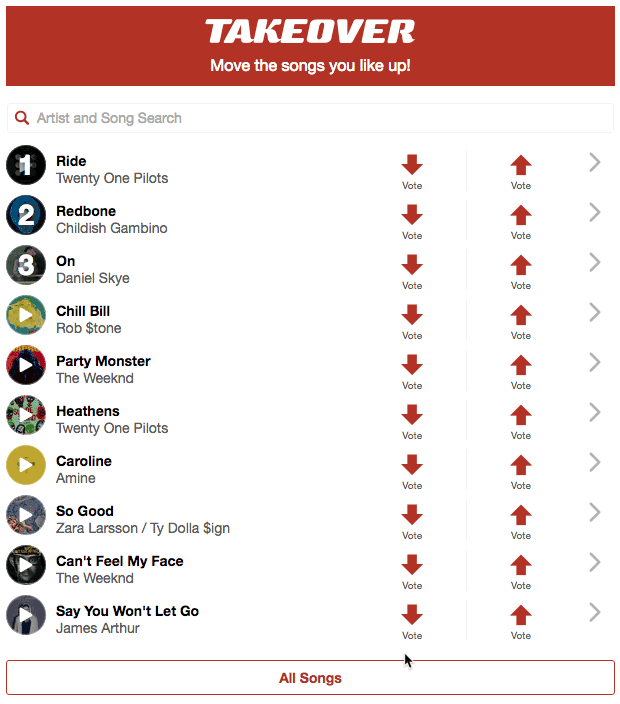Vote down So Good by Zara Larsson
Image resolution: width=620 pixels, height=704 pixels.
click(x=412, y=522)
